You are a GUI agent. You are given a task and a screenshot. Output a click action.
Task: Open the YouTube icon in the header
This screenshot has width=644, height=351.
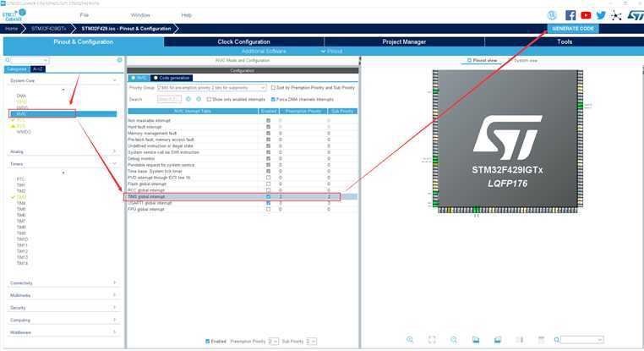click(x=586, y=15)
